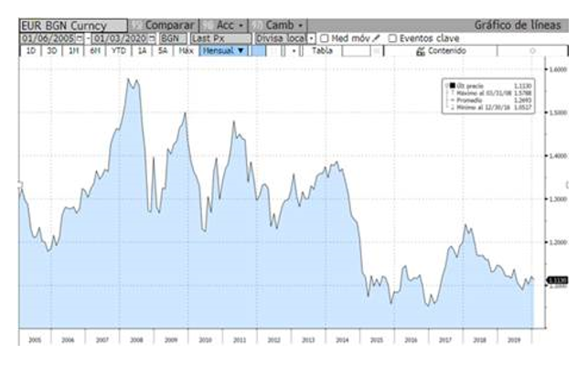588x365 pixels.
Task: Select the YTD range tab
Action: point(119,50)
